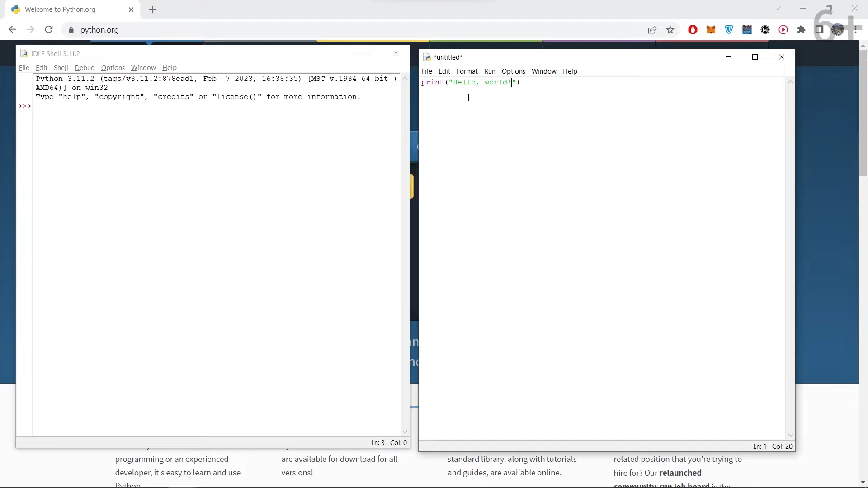Click untitled editor scrollbar up arrow
Viewport: 868px width, 488px height.
coord(790,82)
